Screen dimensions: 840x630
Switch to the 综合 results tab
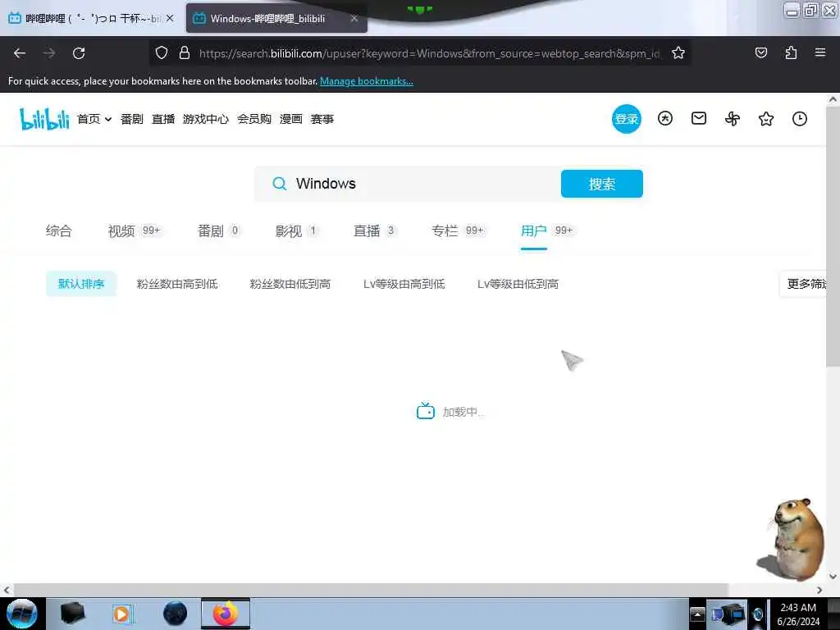click(58, 231)
